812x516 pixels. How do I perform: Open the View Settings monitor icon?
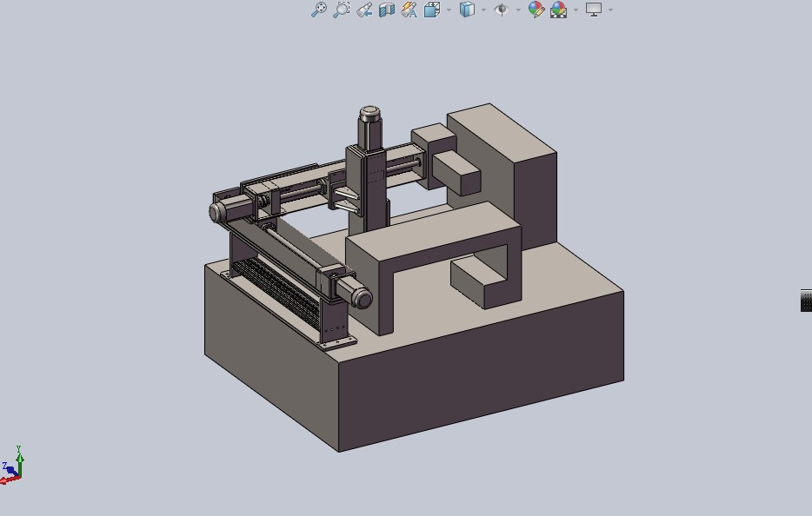tap(594, 10)
